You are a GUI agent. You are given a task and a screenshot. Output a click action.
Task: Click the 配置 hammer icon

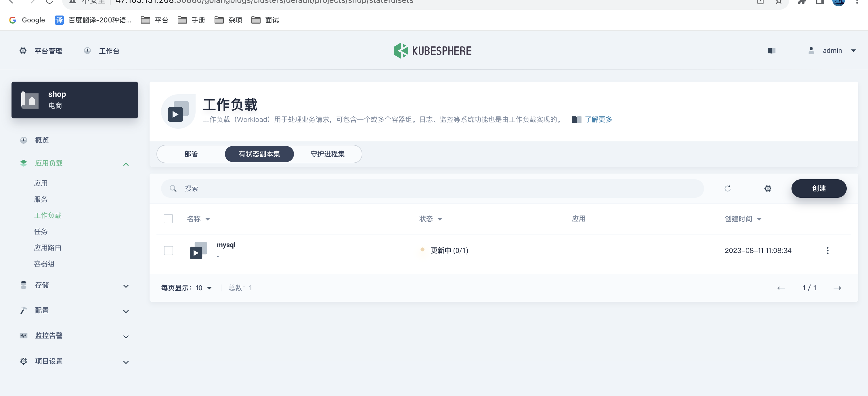[24, 310]
